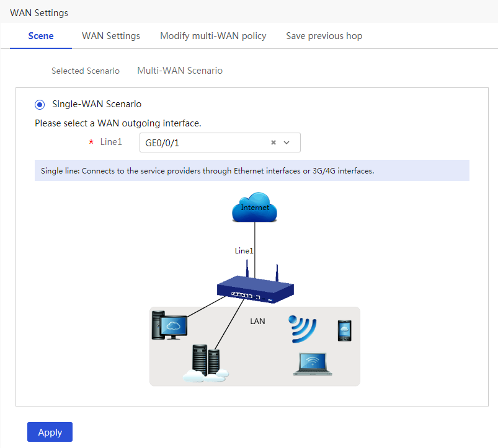Click the GE0/0/1 Line1 combo box field
Viewport: 498px width, 448px height.
pos(220,143)
